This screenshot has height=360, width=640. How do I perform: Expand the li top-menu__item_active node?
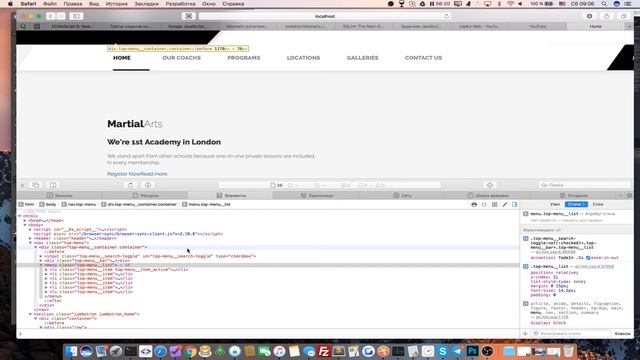(46, 270)
